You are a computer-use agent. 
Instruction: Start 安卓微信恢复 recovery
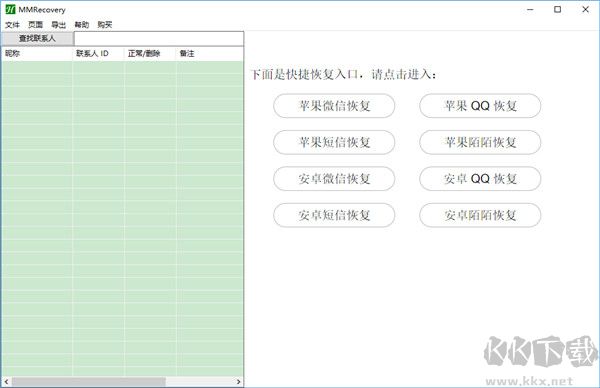point(334,179)
